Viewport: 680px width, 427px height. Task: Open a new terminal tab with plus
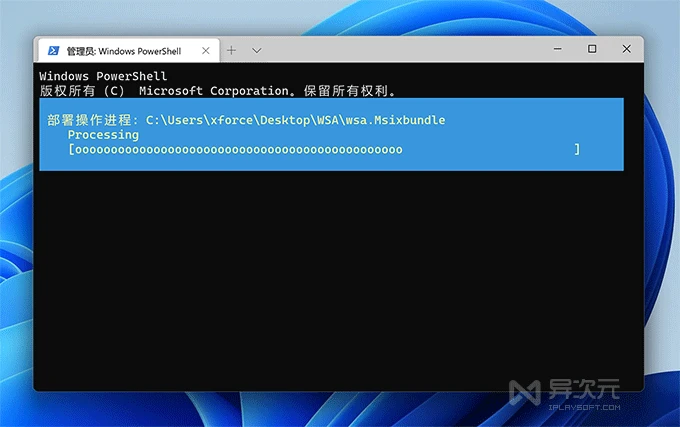click(231, 50)
